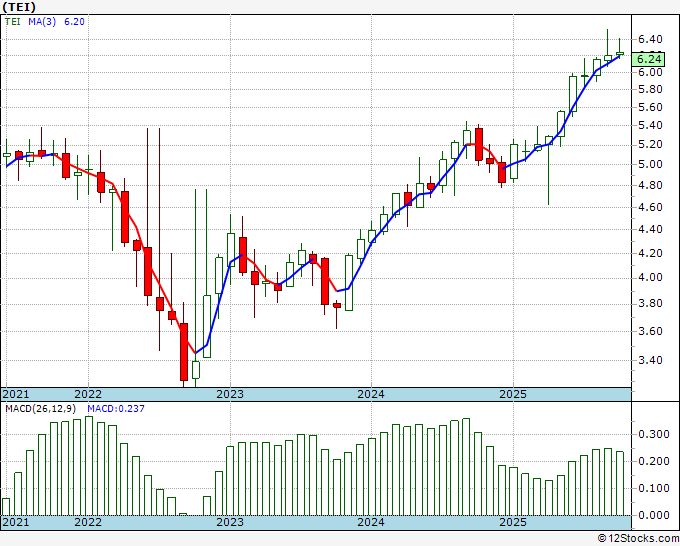Select the MA(3) legend label
Viewport: 680px width, 546px height.
pos(43,20)
